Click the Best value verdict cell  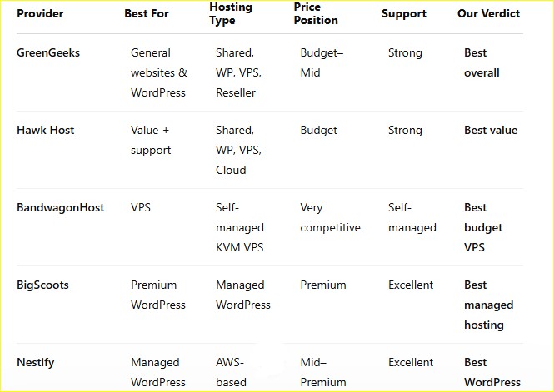pos(491,130)
